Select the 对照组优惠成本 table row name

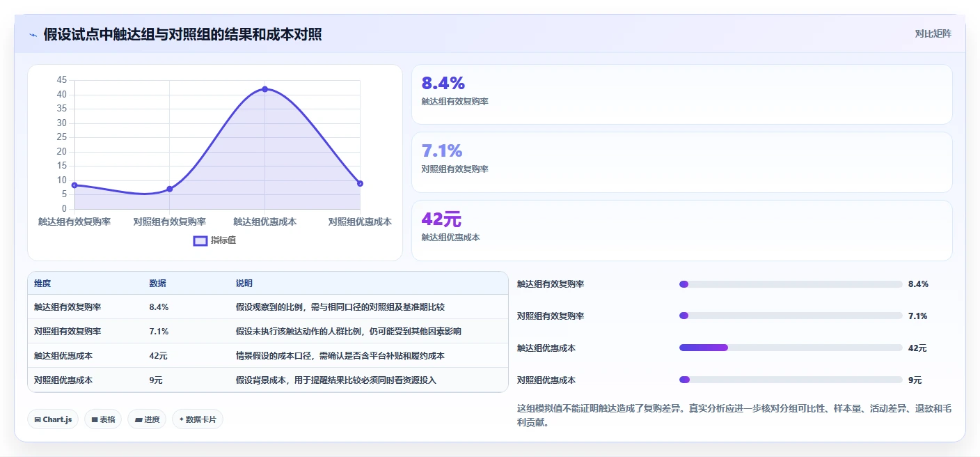(x=63, y=380)
